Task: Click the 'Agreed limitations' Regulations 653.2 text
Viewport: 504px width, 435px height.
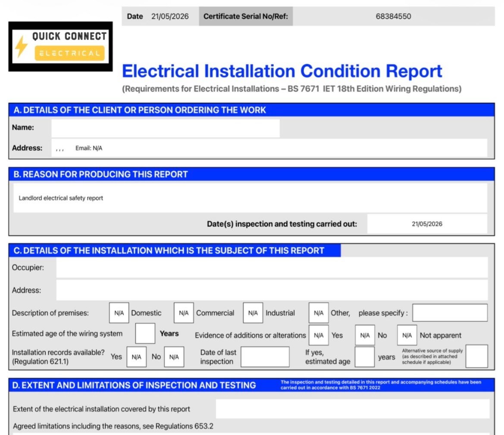Action: click(x=113, y=426)
